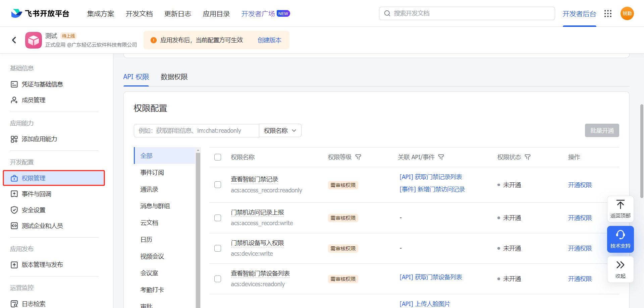Open 开发者广场 NEW in navigation
644x308 pixels.
[266, 14]
